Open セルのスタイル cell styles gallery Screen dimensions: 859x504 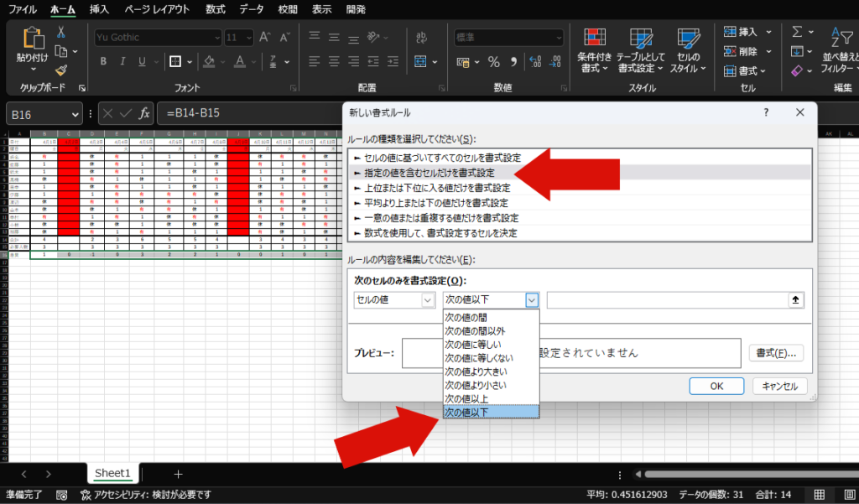coord(688,50)
